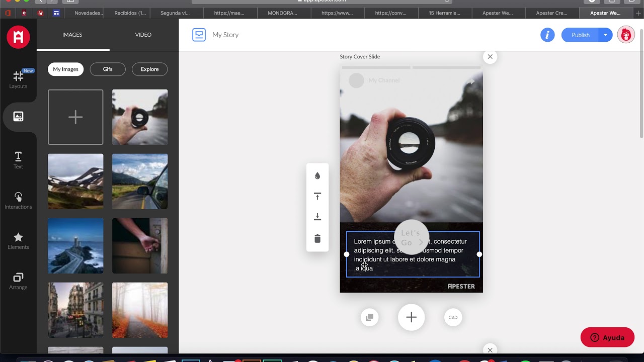Bring element to front
This screenshot has width=644, height=362.
click(x=317, y=196)
